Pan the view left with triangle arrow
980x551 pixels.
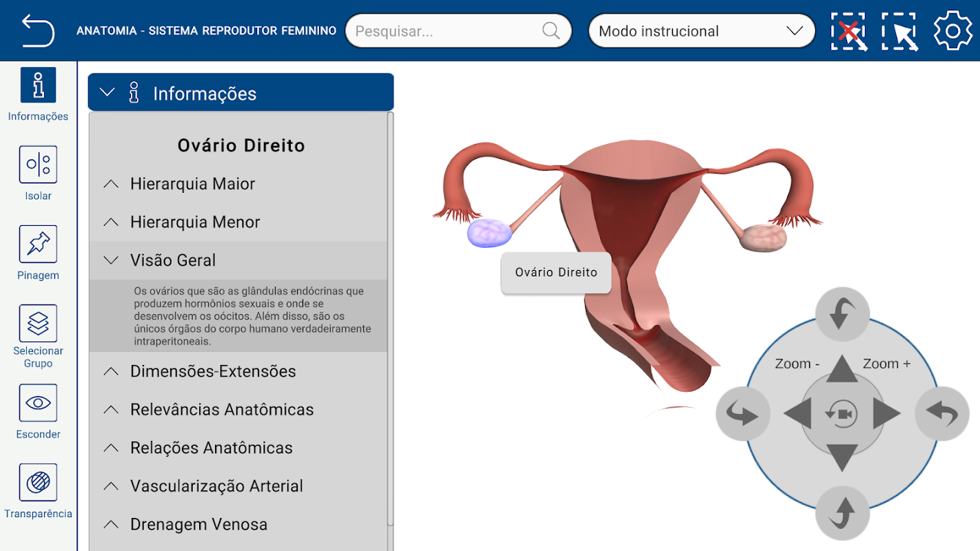[x=797, y=414]
